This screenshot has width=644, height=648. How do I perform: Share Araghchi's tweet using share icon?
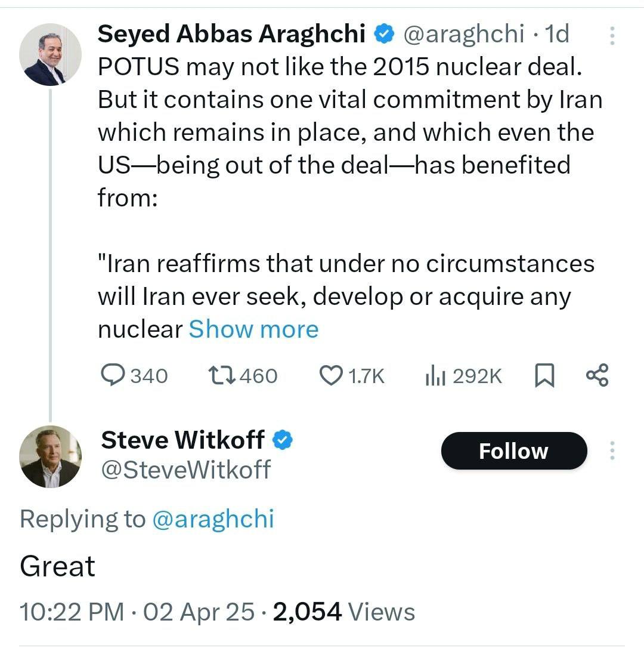point(597,375)
